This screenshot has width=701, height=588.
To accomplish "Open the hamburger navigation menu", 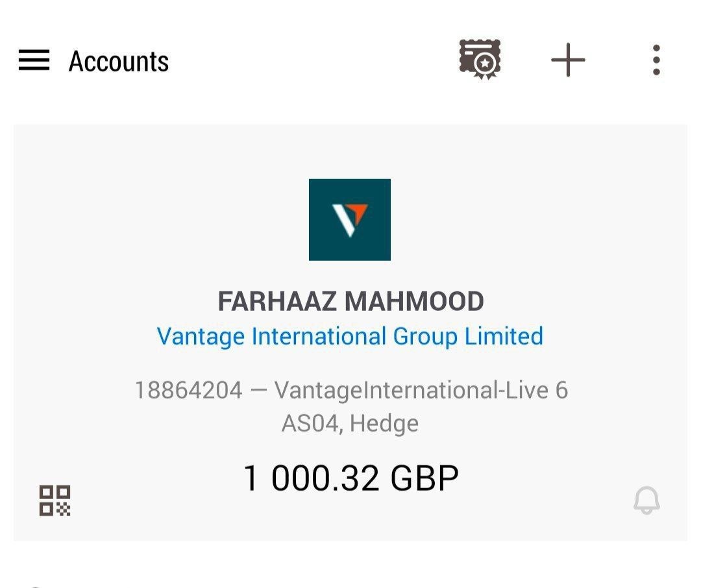I will click(x=34, y=61).
